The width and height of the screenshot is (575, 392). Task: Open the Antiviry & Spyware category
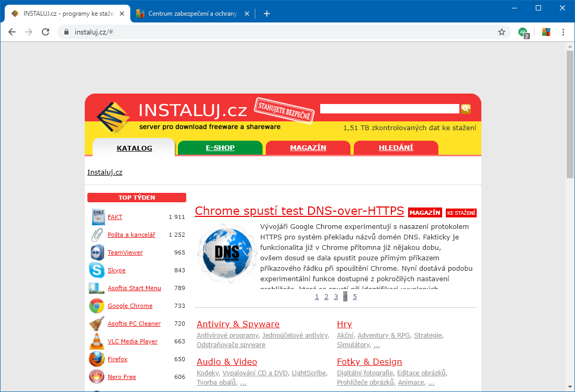238,324
